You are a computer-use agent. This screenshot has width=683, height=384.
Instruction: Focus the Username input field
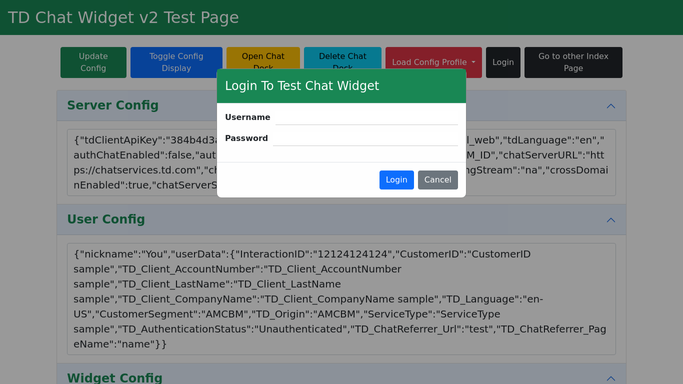(366, 117)
